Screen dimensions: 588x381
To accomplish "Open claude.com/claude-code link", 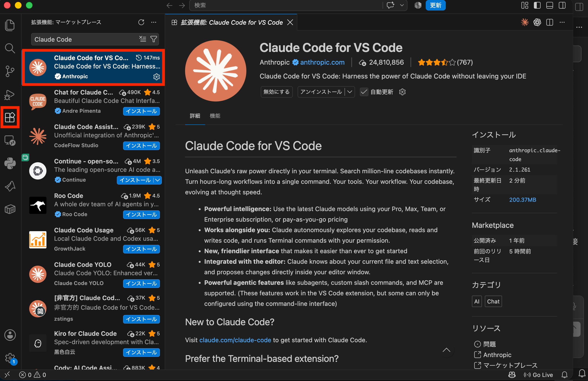I will 235,340.
